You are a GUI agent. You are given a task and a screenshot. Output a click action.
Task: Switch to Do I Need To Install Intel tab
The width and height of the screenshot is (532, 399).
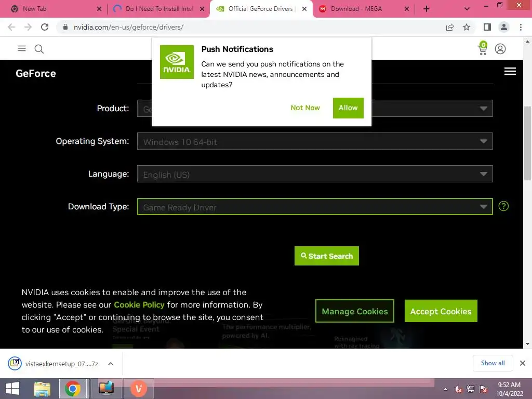point(159,9)
